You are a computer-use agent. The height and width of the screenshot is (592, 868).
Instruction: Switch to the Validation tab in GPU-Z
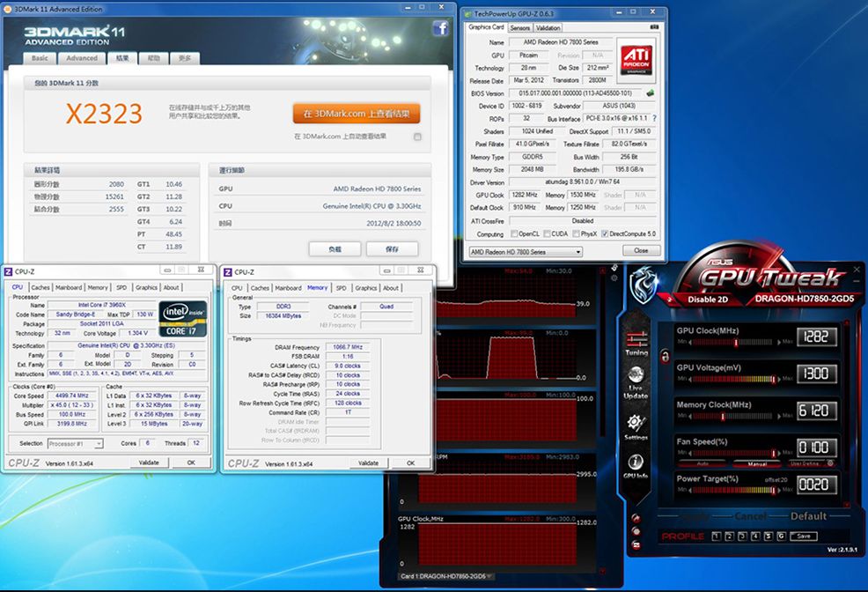tap(548, 27)
